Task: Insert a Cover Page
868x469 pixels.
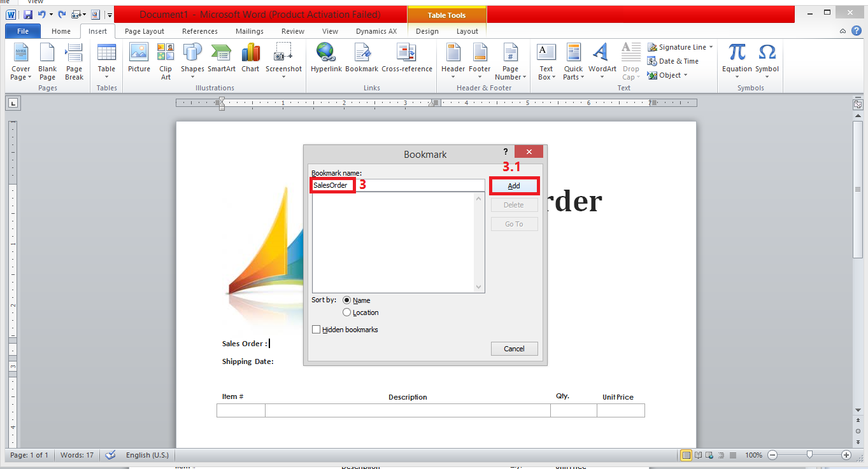Action: [x=20, y=62]
